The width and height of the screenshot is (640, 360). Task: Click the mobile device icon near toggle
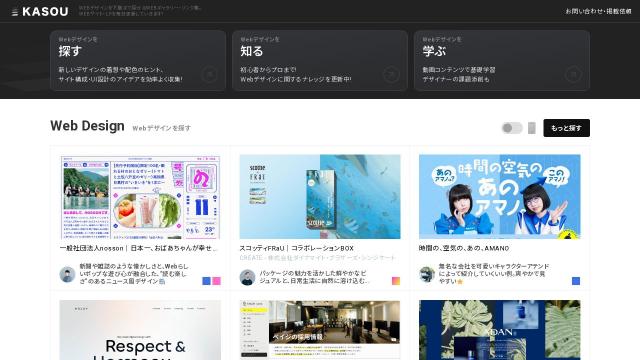click(531, 128)
